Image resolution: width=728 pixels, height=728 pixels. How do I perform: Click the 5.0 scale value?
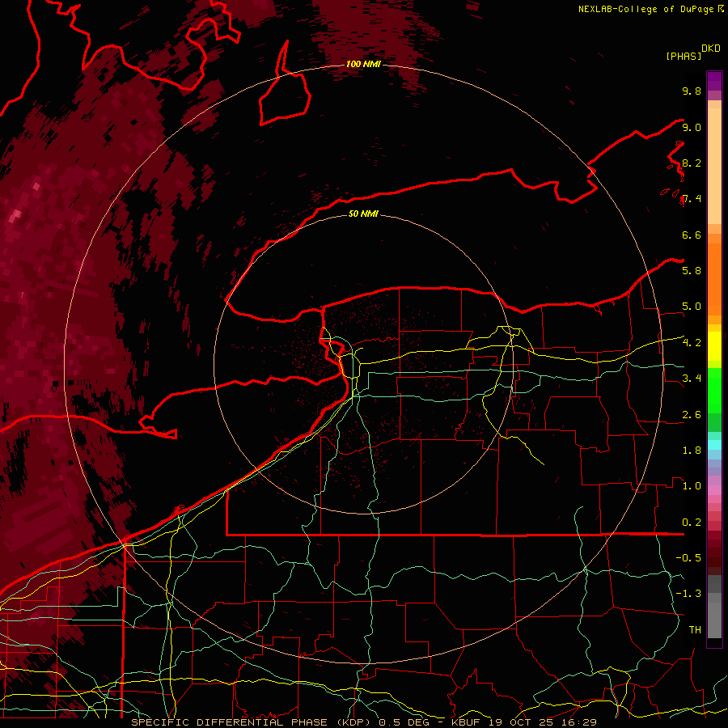tap(692, 307)
